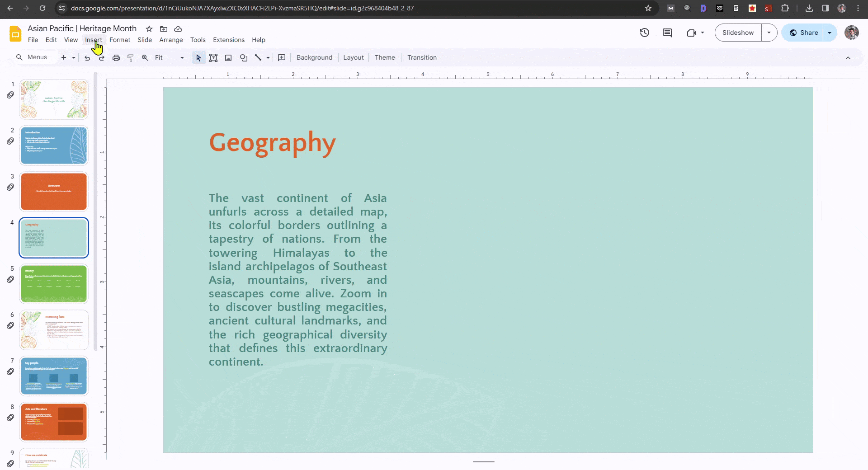This screenshot has height=470, width=868.
Task: Change the slide Background
Action: [314, 57]
